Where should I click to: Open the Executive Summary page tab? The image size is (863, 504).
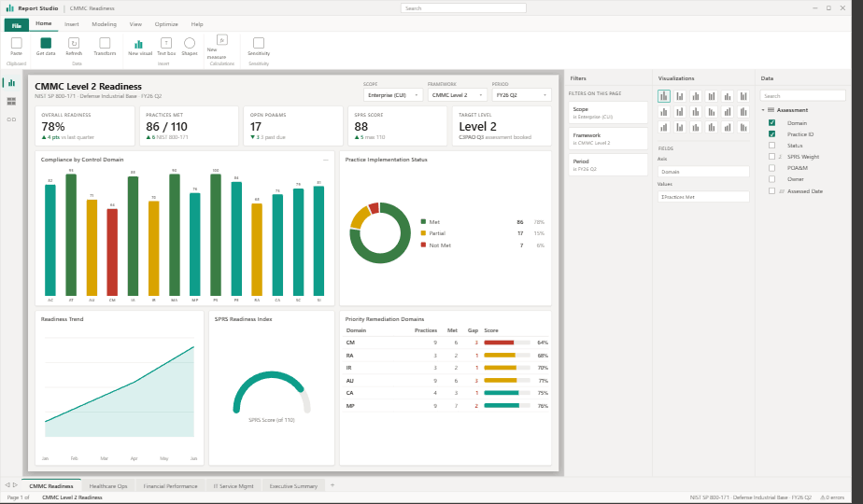[x=293, y=486]
